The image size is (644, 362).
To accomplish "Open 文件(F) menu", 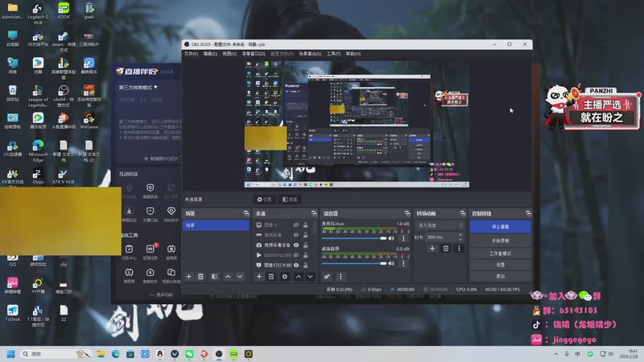I will (191, 54).
